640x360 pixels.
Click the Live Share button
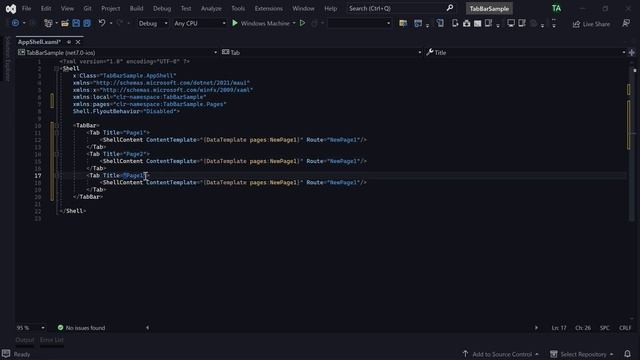591,24
